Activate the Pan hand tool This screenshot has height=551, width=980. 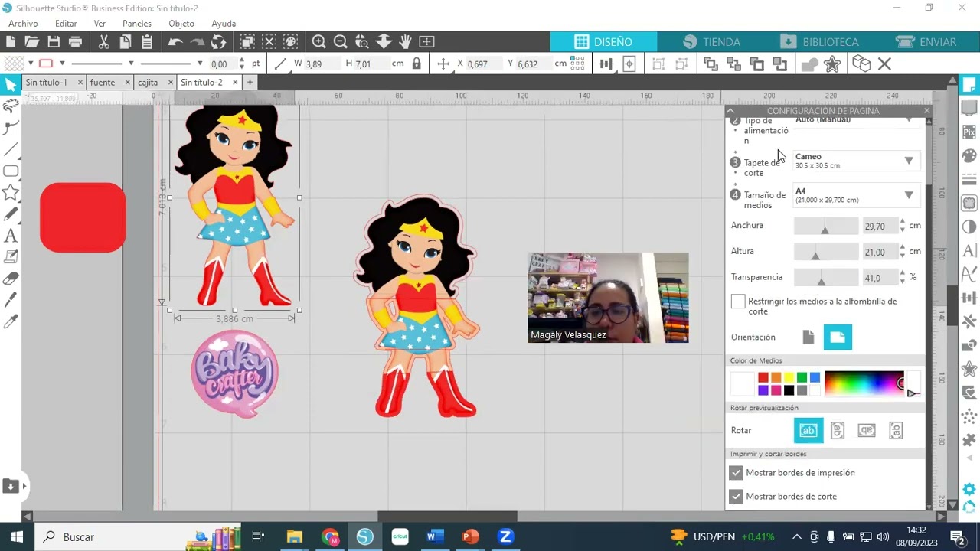[x=405, y=41]
